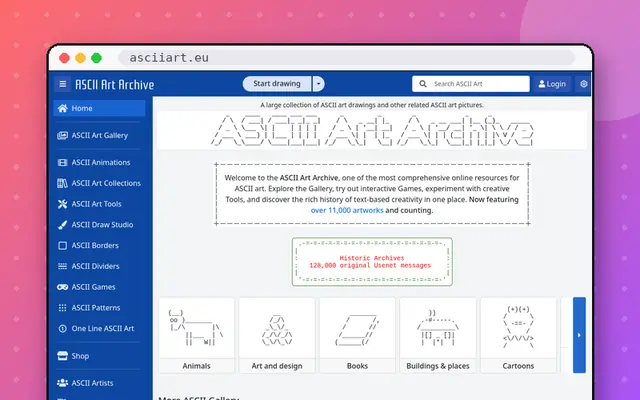
Task: Open the hamburger menu icon
Action: point(62,84)
